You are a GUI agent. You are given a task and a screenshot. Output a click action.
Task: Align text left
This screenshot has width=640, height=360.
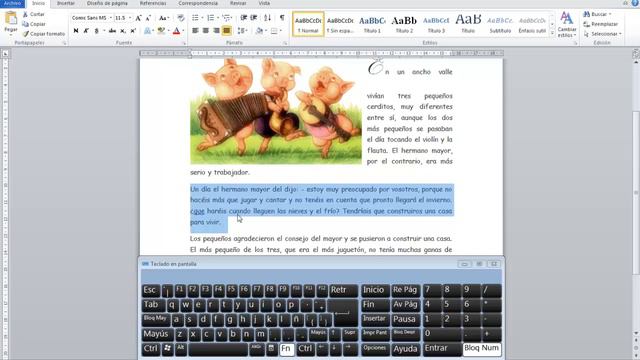tap(195, 31)
